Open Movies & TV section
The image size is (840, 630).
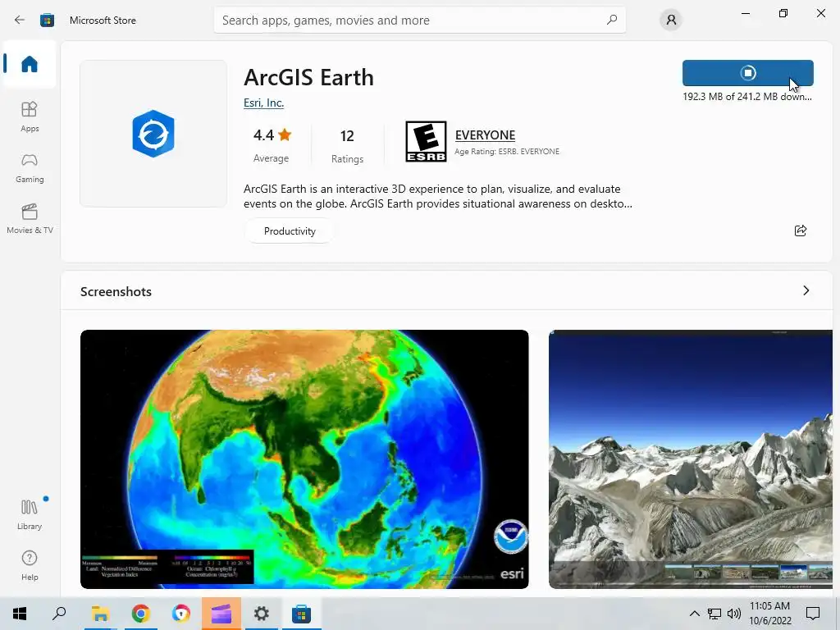tap(30, 219)
